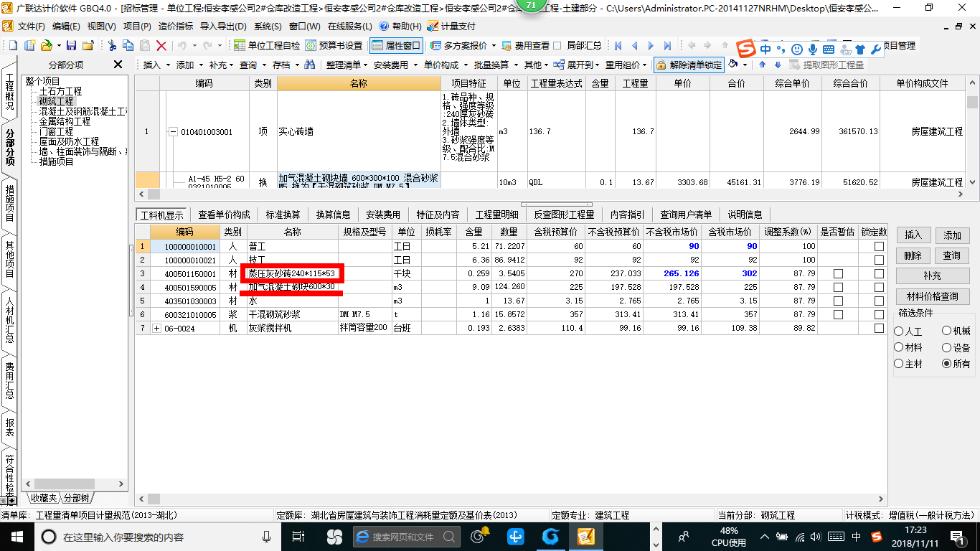Click the Copy icon in toolbar
980x551 pixels.
pos(128,45)
